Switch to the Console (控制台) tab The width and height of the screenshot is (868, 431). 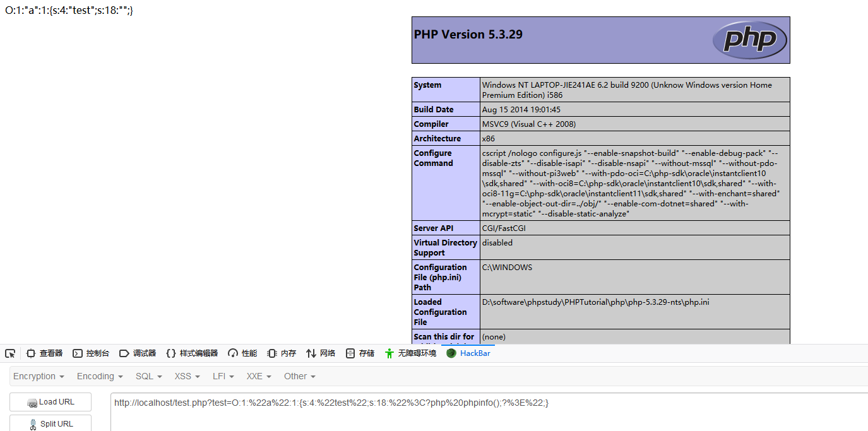(91, 353)
